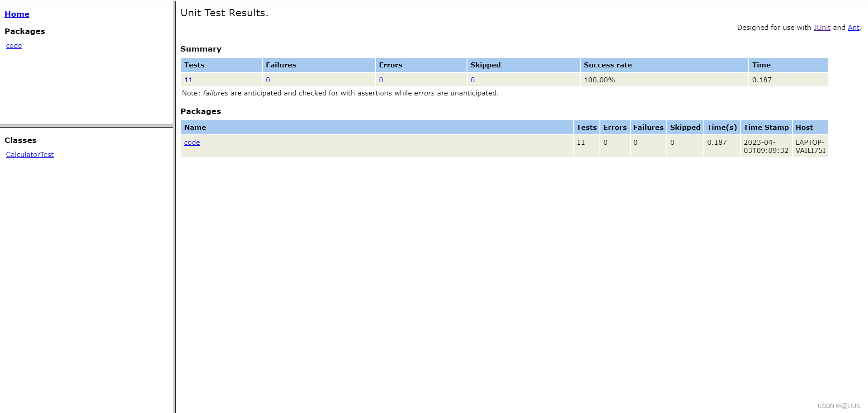Click the Summary section heading

point(201,49)
